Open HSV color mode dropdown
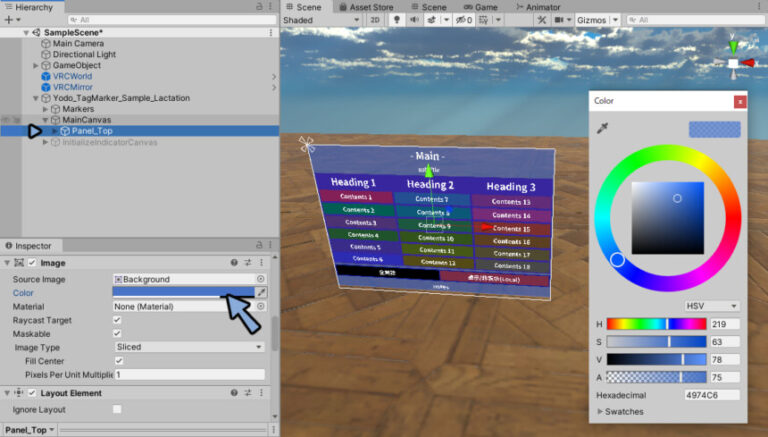Viewport: 768px width, 437px height. pyautogui.click(x=712, y=306)
